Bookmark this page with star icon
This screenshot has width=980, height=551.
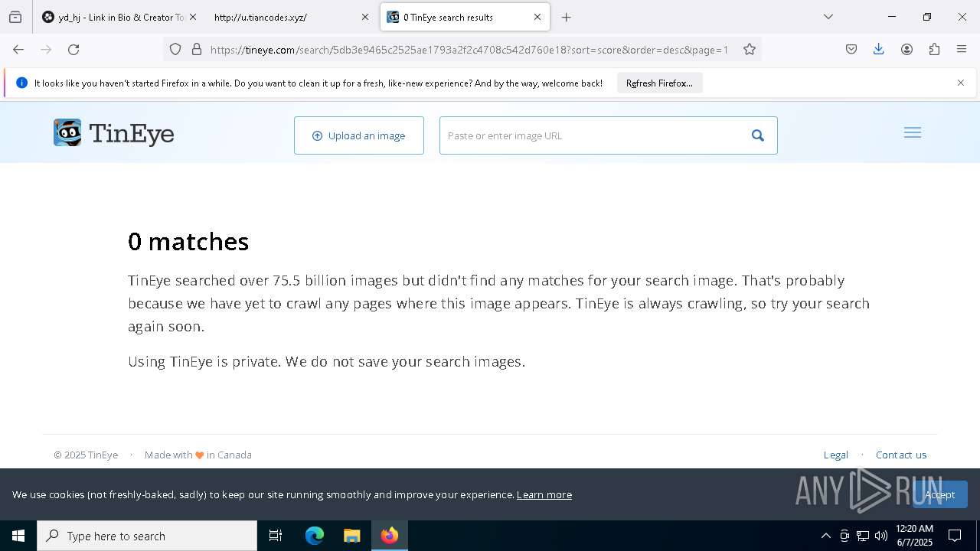tap(750, 50)
